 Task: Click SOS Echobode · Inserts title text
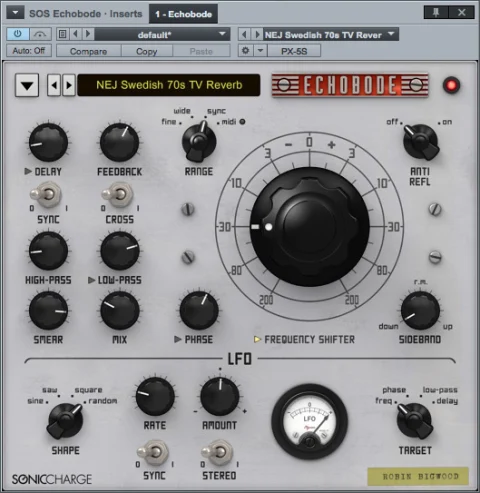coord(86,14)
